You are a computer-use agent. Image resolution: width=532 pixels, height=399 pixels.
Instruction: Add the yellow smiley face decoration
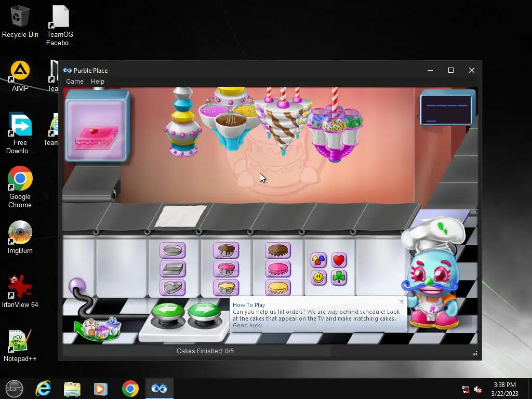[x=318, y=278]
